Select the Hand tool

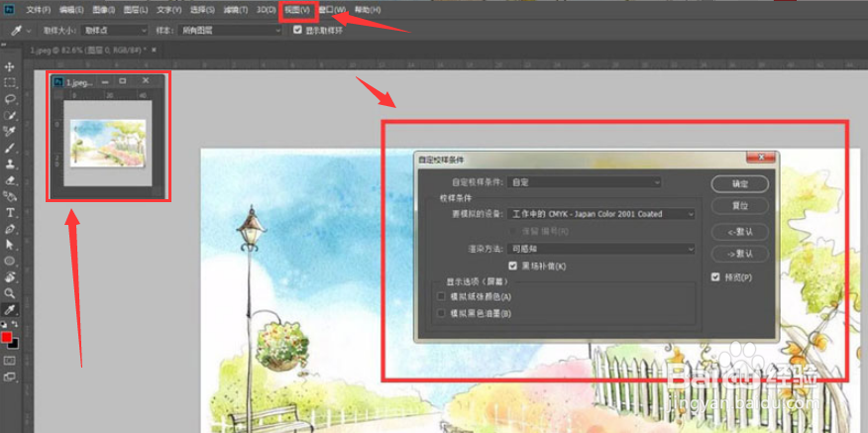click(x=9, y=276)
